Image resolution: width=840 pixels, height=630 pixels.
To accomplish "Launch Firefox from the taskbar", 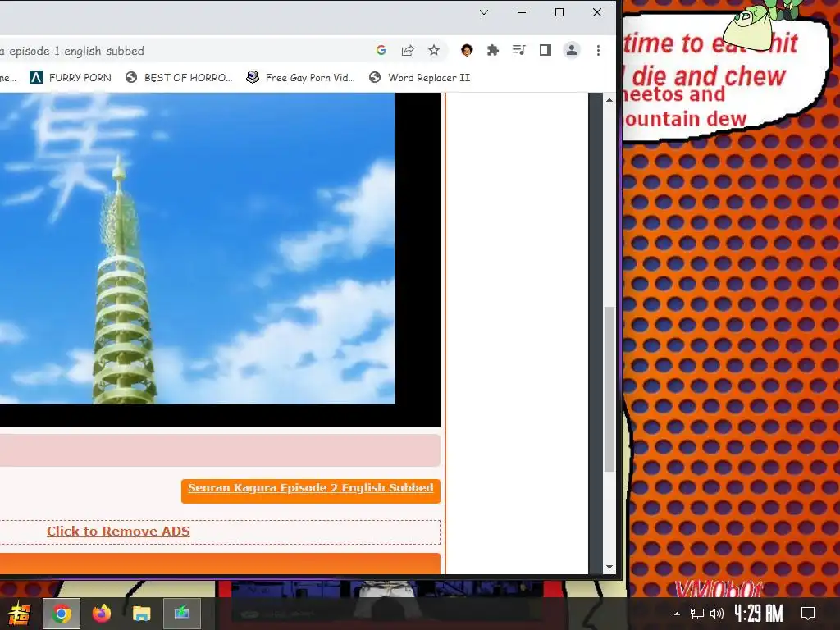I will [101, 614].
